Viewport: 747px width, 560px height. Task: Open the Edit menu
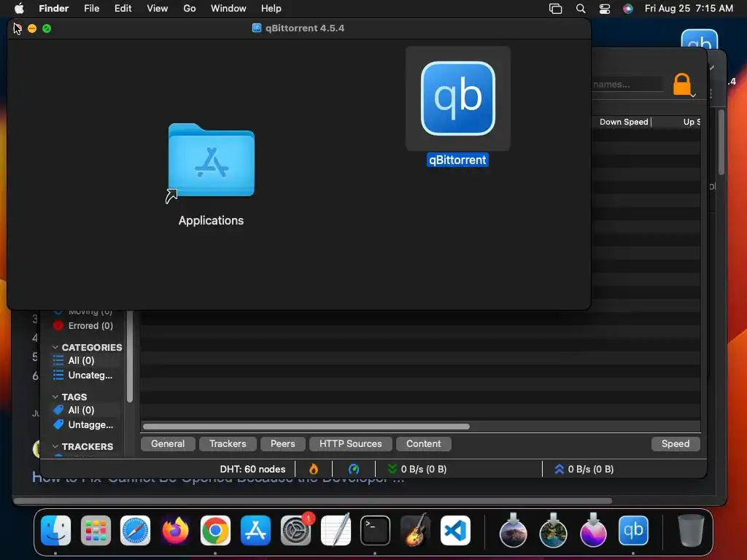[x=123, y=9]
